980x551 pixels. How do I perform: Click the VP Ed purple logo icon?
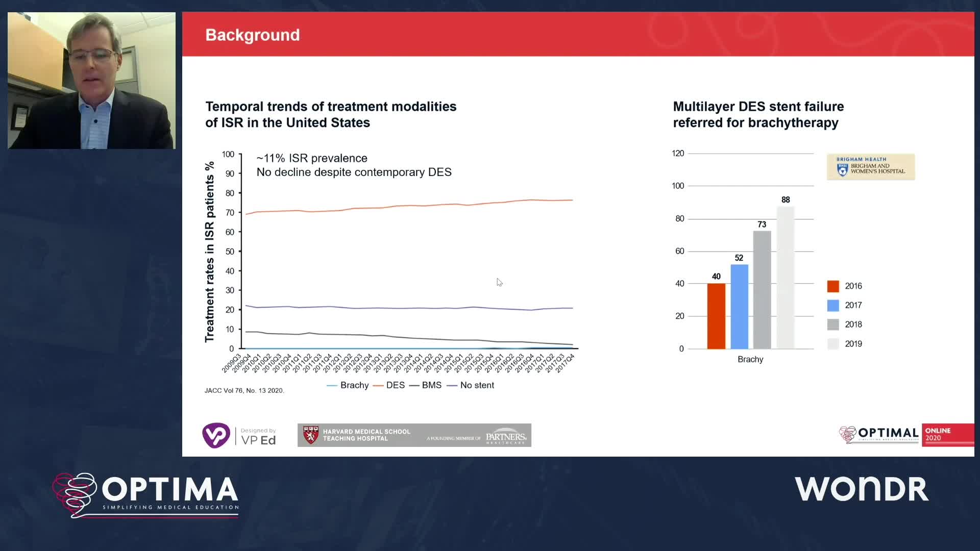[216, 435]
